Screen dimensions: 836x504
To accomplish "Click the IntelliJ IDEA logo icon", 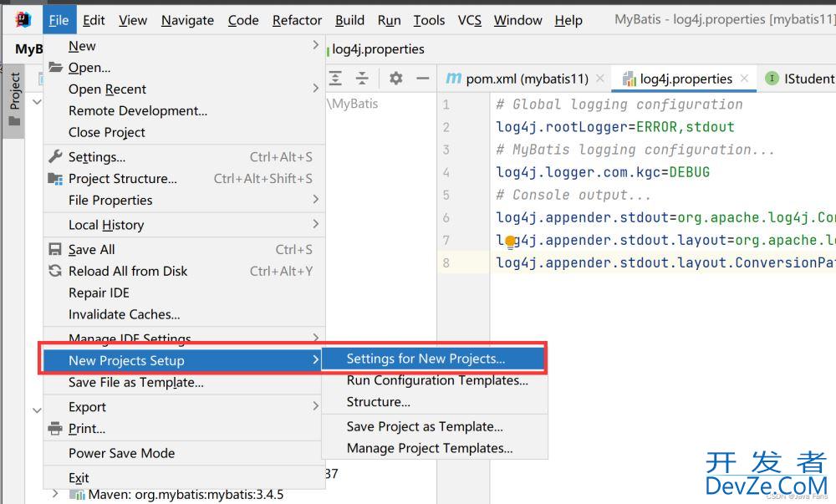I will pyautogui.click(x=23, y=20).
